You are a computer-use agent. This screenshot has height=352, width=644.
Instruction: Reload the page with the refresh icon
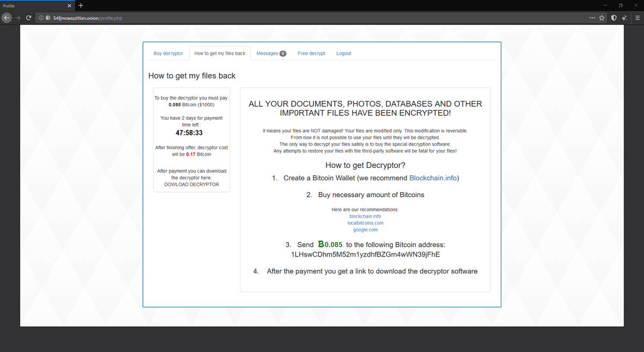point(28,18)
